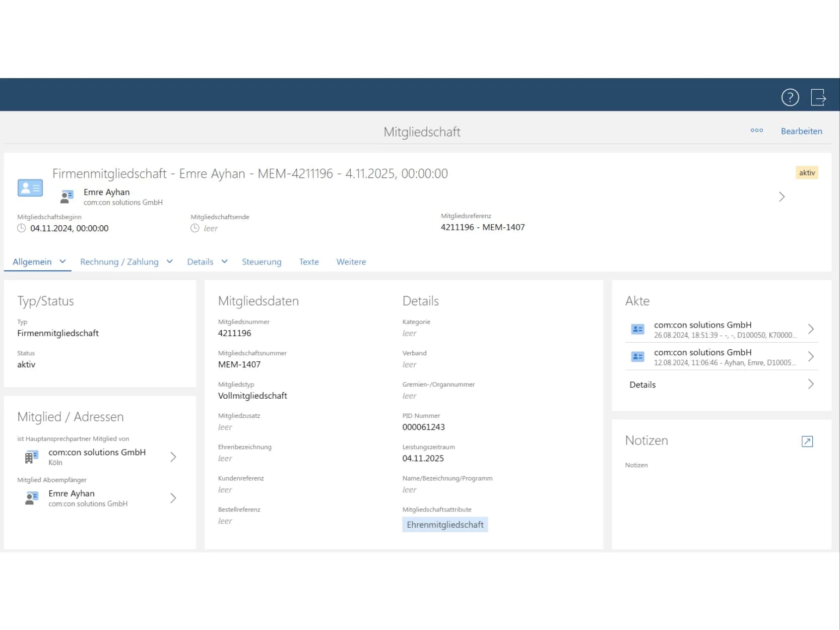Click the Bearbeiten button
This screenshot has height=630, width=840.
[801, 131]
